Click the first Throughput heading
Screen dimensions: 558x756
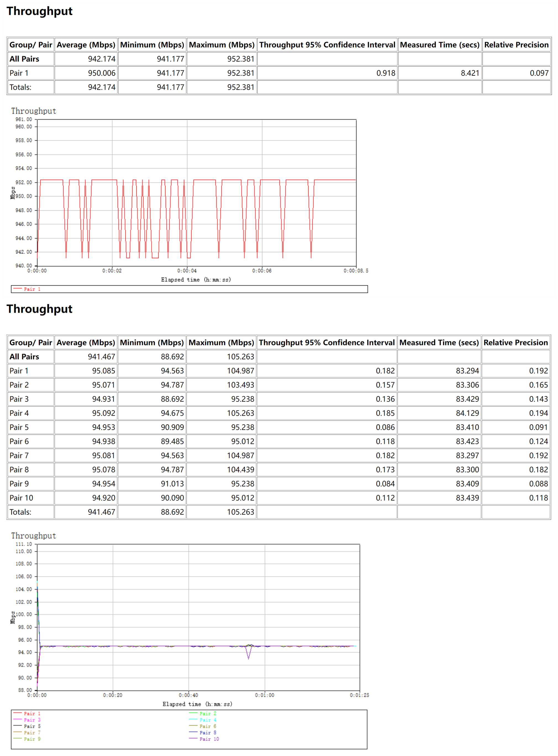coord(40,11)
